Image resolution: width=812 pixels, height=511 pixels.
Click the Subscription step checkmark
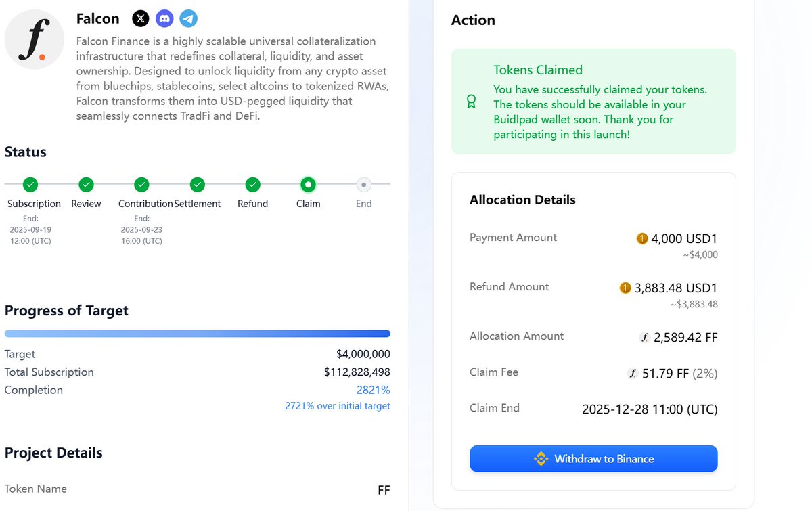pyautogui.click(x=30, y=184)
